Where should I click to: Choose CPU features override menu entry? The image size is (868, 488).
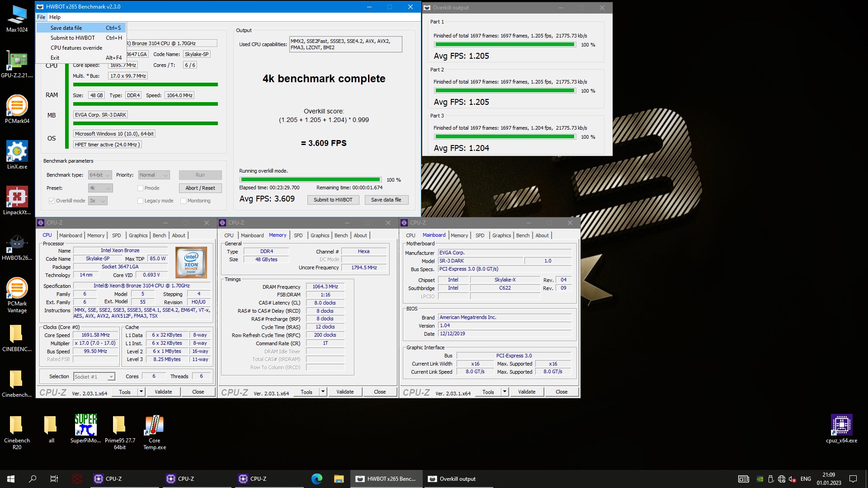tap(81, 47)
